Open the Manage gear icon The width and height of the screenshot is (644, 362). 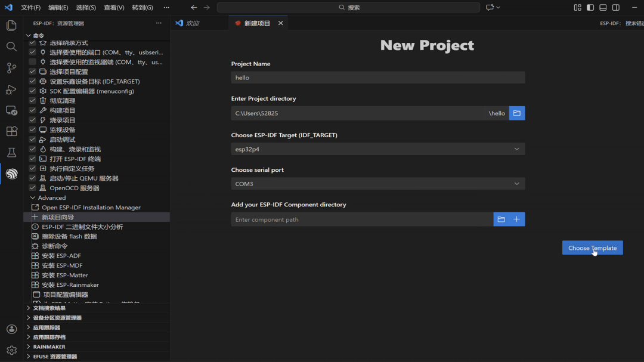pos(11,350)
